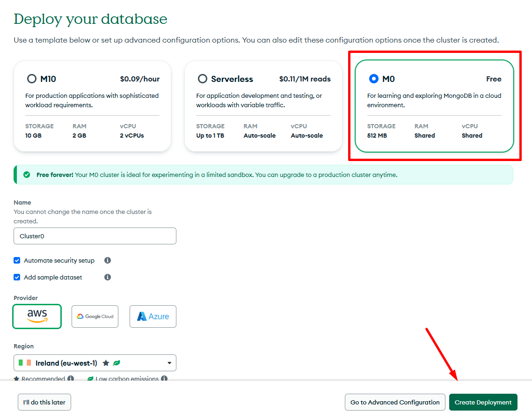View the Add sample dataset info icon
The image size is (532, 419).
coord(108,277)
